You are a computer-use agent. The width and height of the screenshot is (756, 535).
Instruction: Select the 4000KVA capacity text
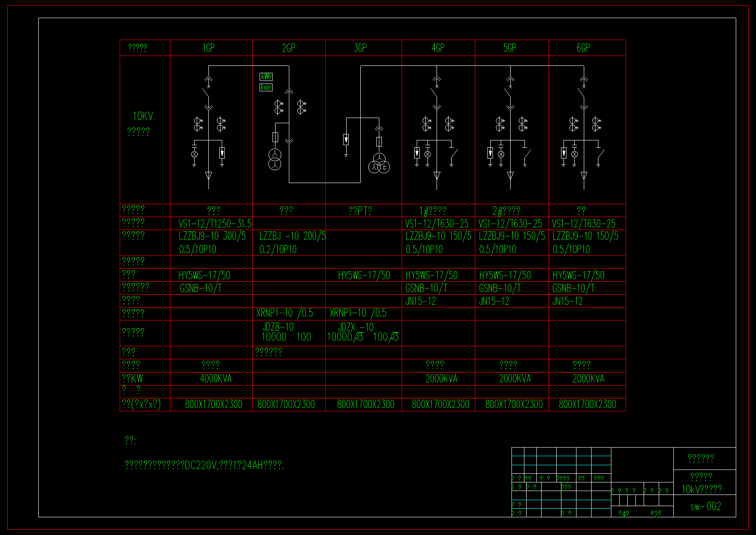(x=216, y=379)
